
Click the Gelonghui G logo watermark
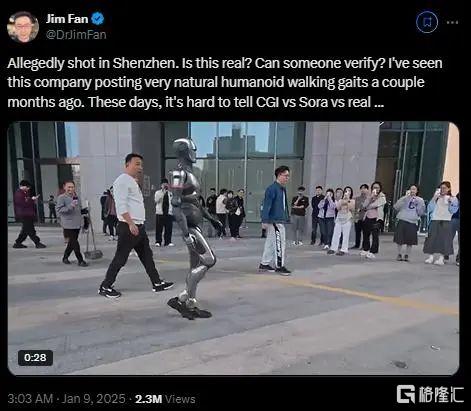pyautogui.click(x=406, y=394)
